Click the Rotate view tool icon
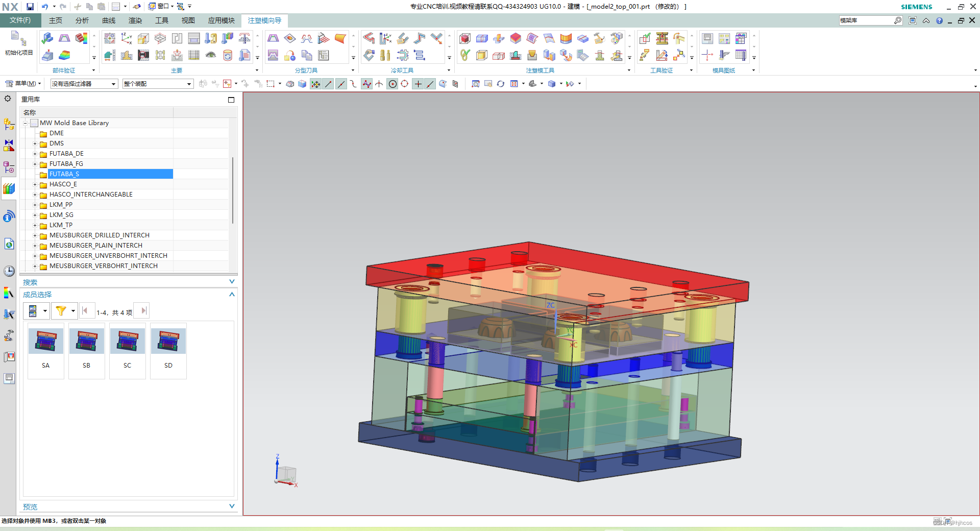The image size is (980, 531). 501,84
